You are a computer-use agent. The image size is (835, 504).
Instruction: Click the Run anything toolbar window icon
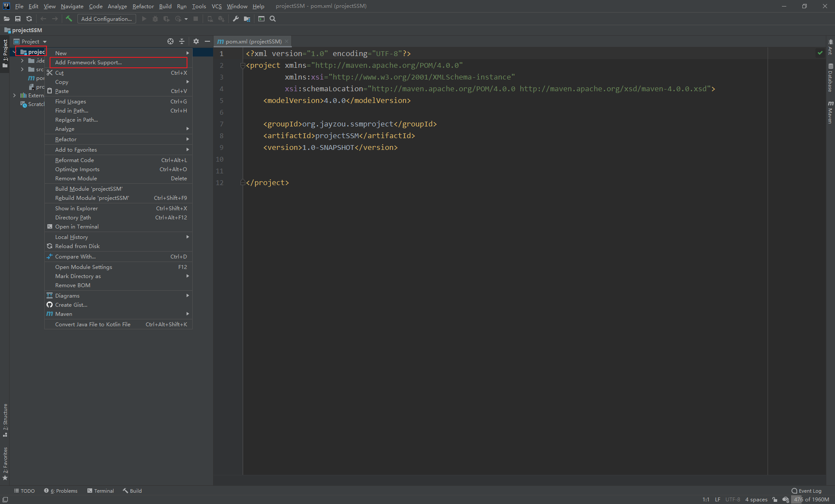(261, 19)
